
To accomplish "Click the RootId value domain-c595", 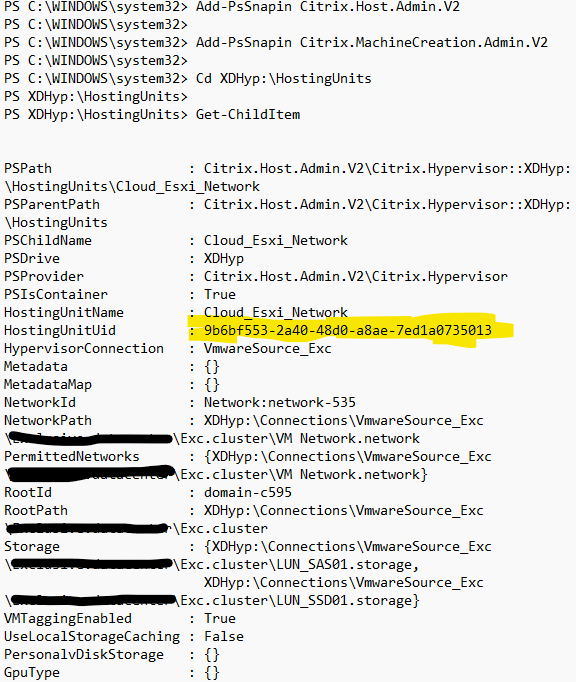I will pos(248,492).
